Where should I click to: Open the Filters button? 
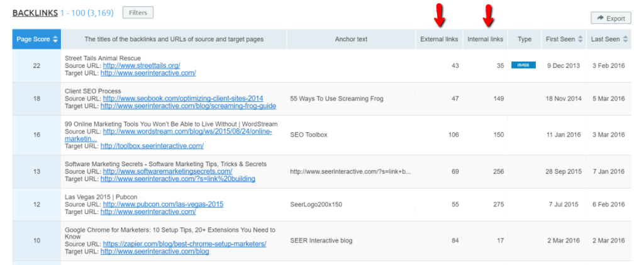[x=138, y=12]
